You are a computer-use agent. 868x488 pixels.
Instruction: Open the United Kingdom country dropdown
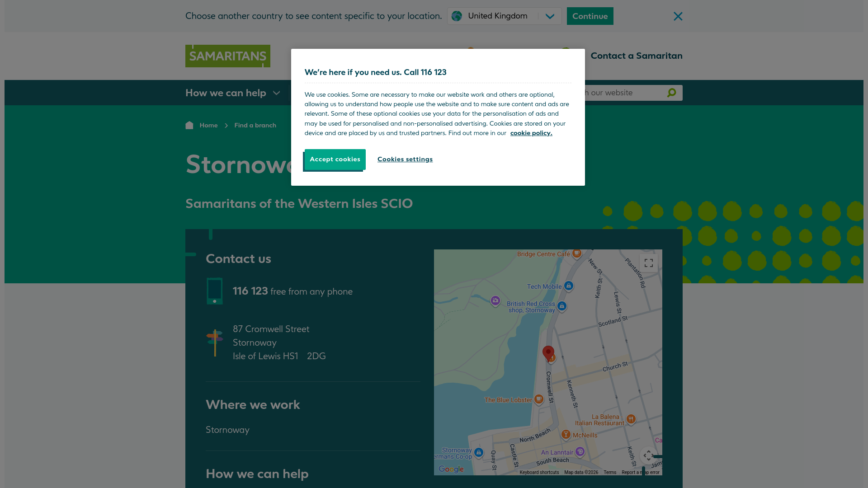(504, 16)
